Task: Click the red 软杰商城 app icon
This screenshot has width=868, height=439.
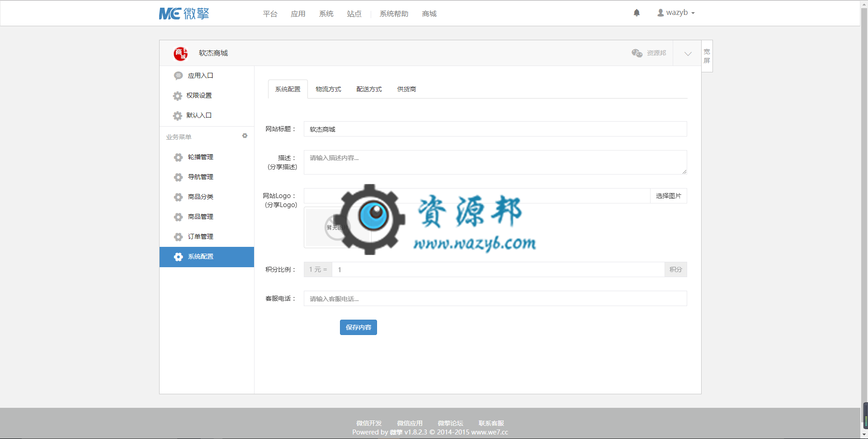Action: (x=180, y=53)
